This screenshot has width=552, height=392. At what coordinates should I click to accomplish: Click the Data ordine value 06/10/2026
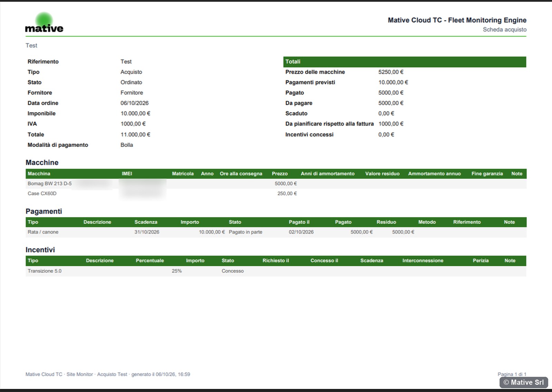[x=135, y=103]
